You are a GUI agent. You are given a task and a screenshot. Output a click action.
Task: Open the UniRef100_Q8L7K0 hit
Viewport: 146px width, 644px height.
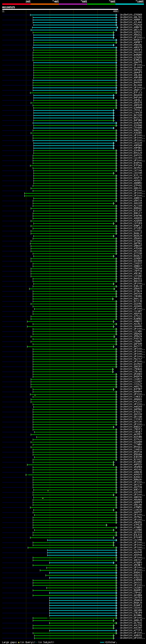(131, 17)
